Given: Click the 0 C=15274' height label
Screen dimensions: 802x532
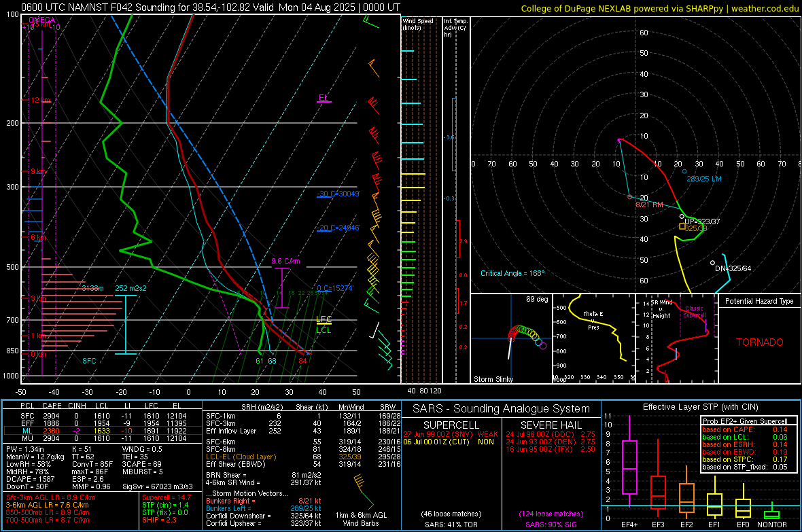Looking at the screenshot, I should tap(335, 288).
